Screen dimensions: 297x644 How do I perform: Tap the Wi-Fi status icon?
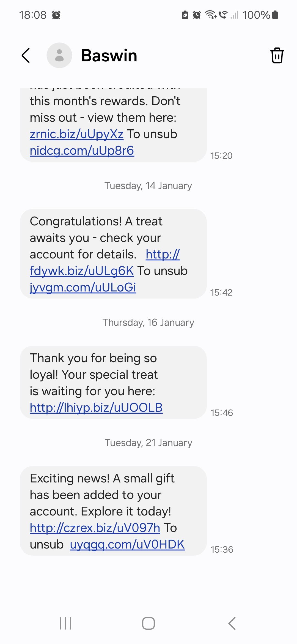coord(211,15)
